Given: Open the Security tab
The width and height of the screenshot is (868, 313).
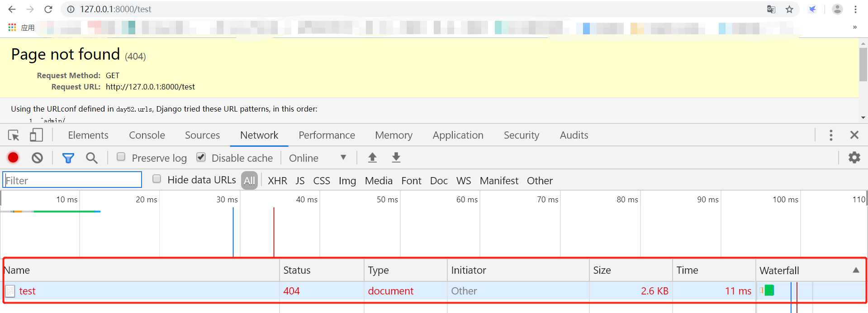Looking at the screenshot, I should coord(522,135).
